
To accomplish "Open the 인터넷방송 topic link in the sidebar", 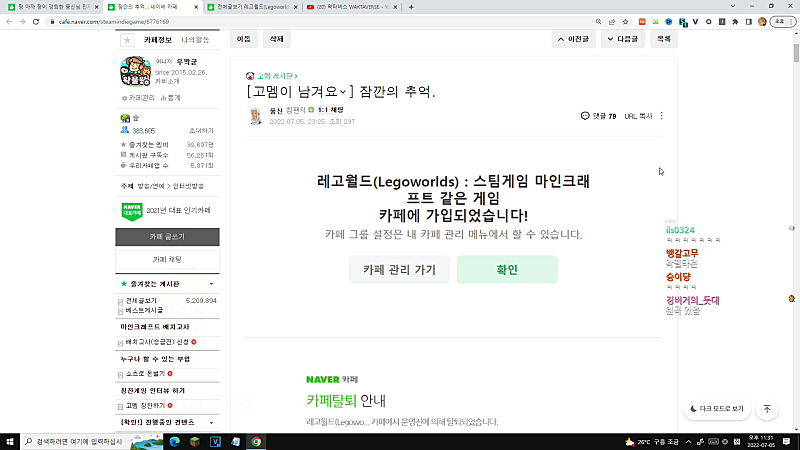I will (x=188, y=186).
